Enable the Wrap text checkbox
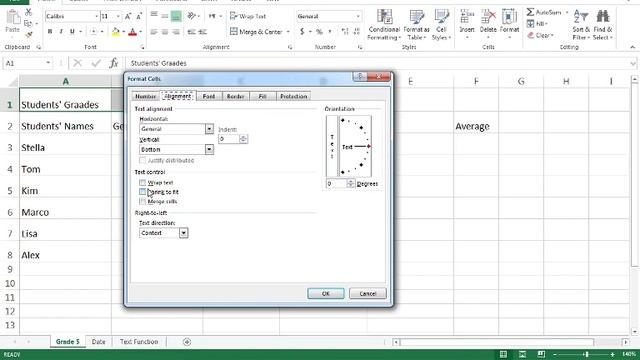Viewport: 640px width, 360px height. (x=142, y=182)
